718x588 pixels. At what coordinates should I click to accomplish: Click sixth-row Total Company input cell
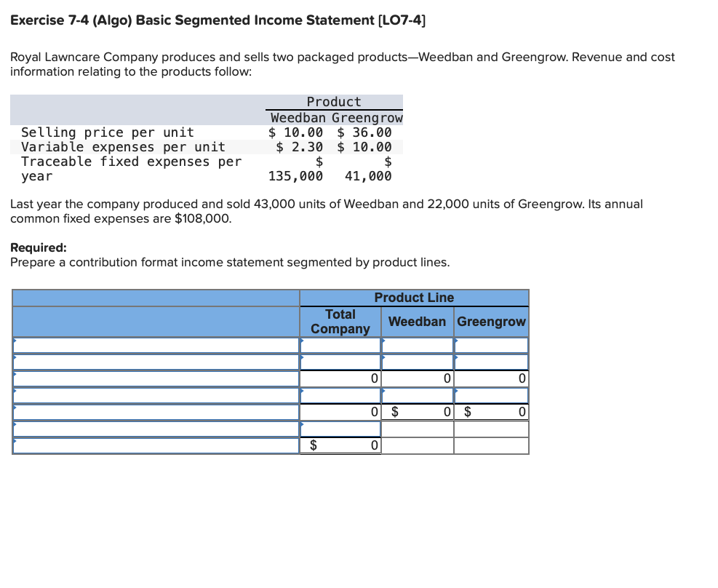pyautogui.click(x=340, y=429)
